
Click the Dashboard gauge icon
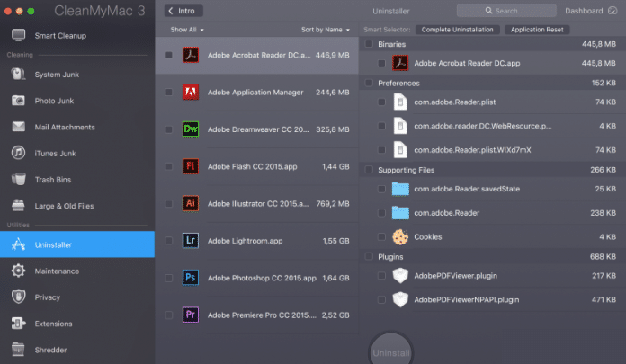coord(613,11)
